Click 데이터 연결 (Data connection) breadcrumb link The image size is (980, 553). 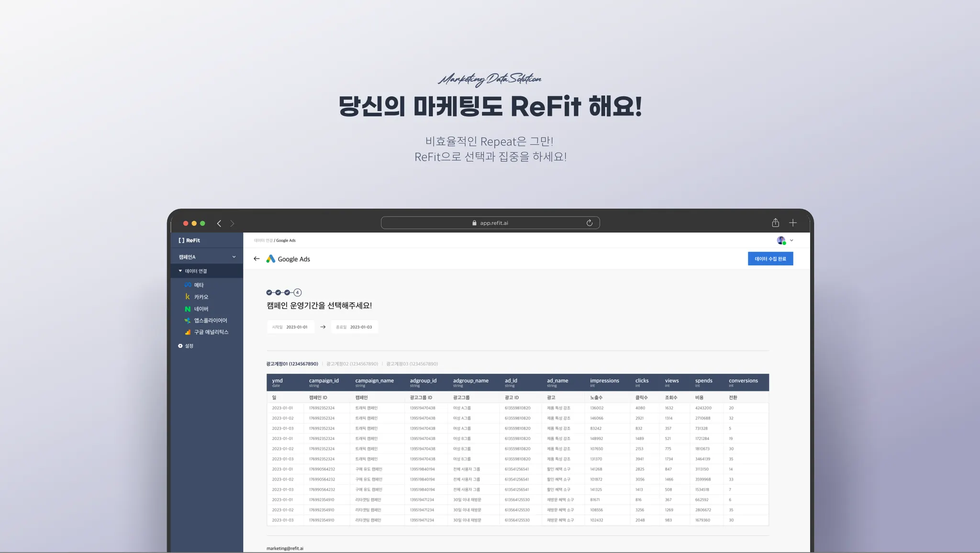[x=263, y=241]
